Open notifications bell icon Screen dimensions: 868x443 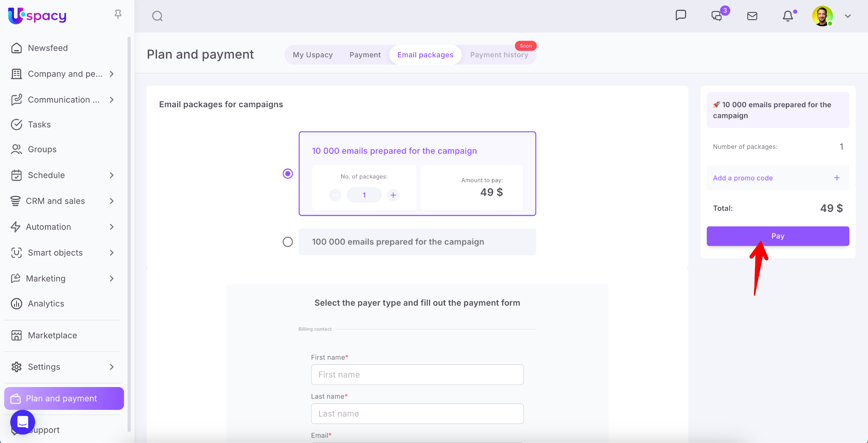(787, 16)
